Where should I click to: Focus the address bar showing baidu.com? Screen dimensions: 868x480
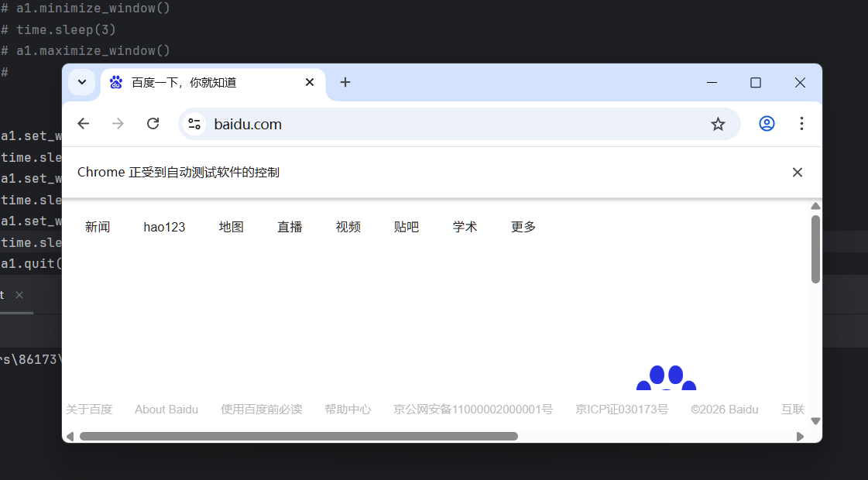tap(459, 124)
